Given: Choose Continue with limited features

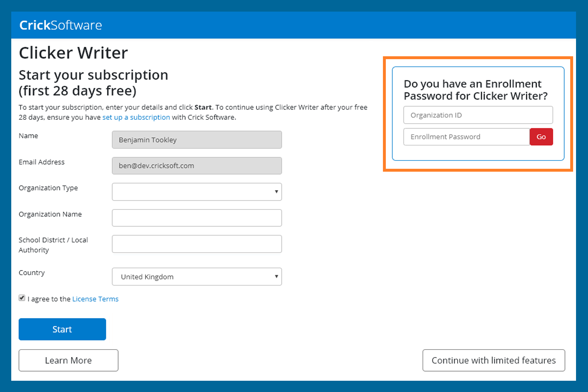Looking at the screenshot, I should pyautogui.click(x=494, y=360).
